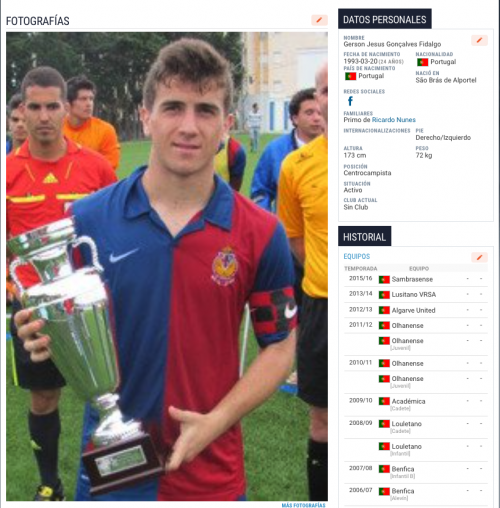
Task: Click the edit pencil icon in Equipos section
Action: 479,257
